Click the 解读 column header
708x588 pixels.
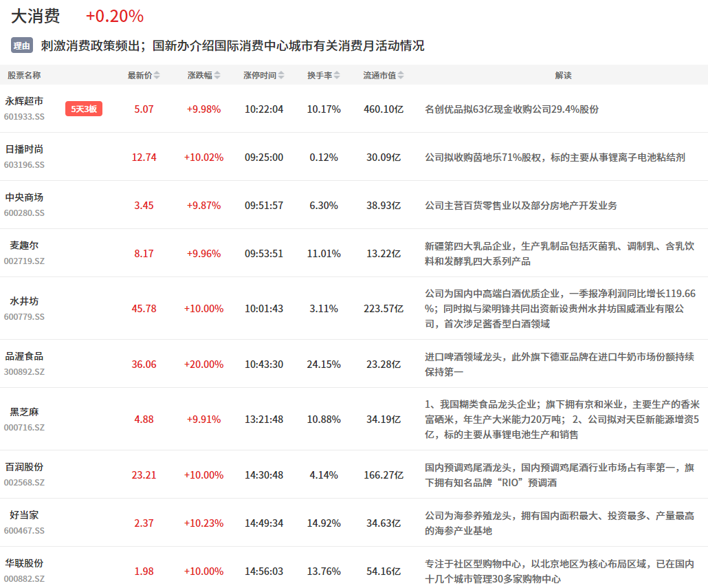click(563, 76)
